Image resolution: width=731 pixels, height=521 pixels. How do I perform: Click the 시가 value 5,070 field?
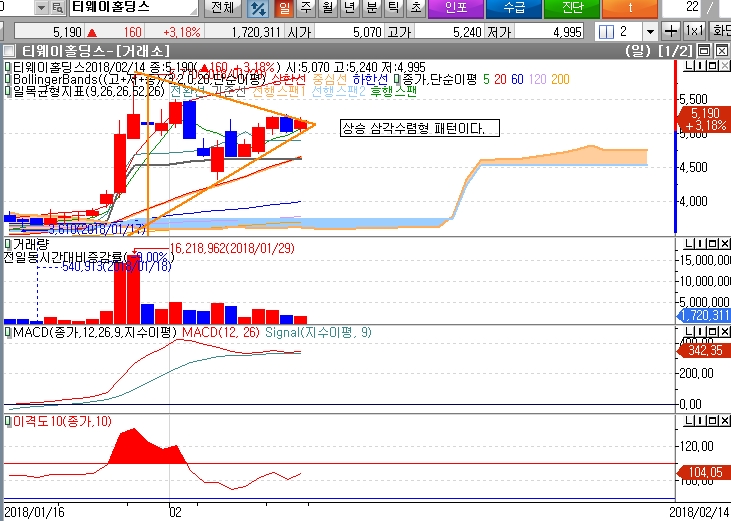coord(351,32)
